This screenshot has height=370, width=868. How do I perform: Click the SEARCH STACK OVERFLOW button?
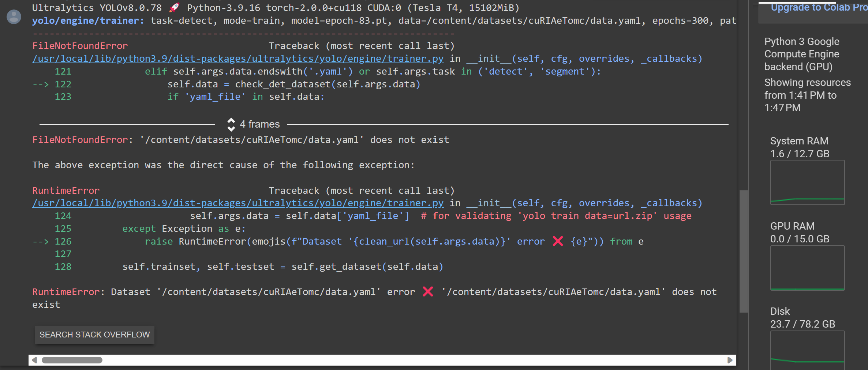click(94, 335)
